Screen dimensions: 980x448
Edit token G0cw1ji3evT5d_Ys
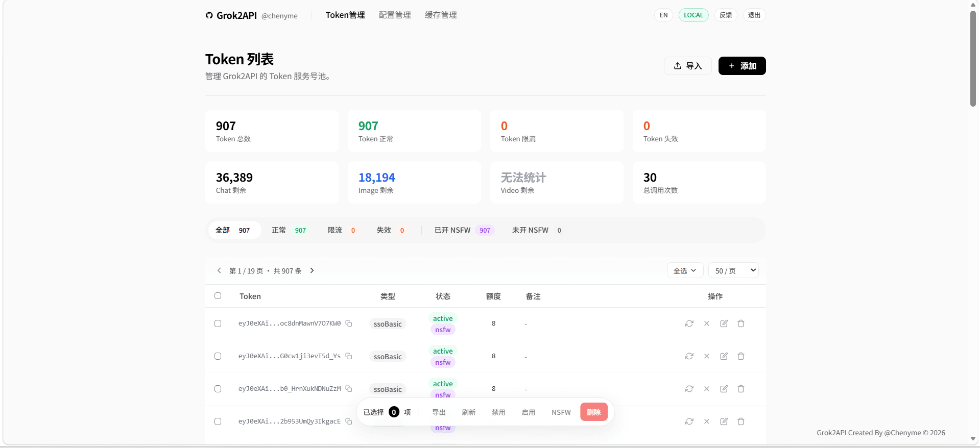724,356
